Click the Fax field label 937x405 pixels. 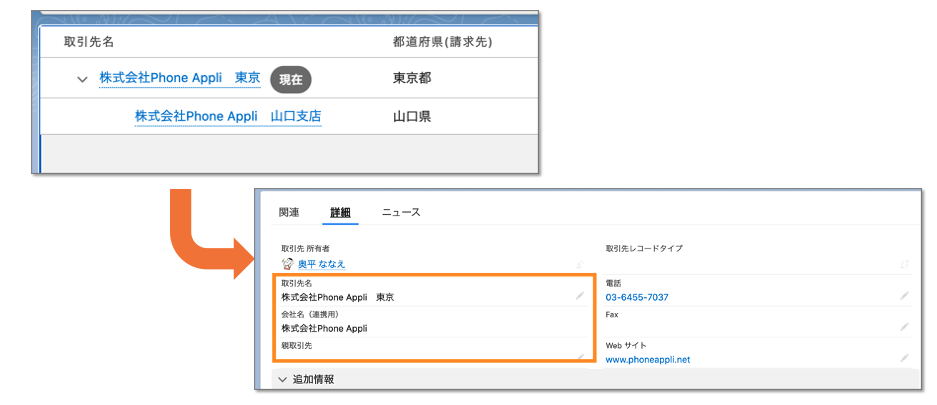click(611, 314)
